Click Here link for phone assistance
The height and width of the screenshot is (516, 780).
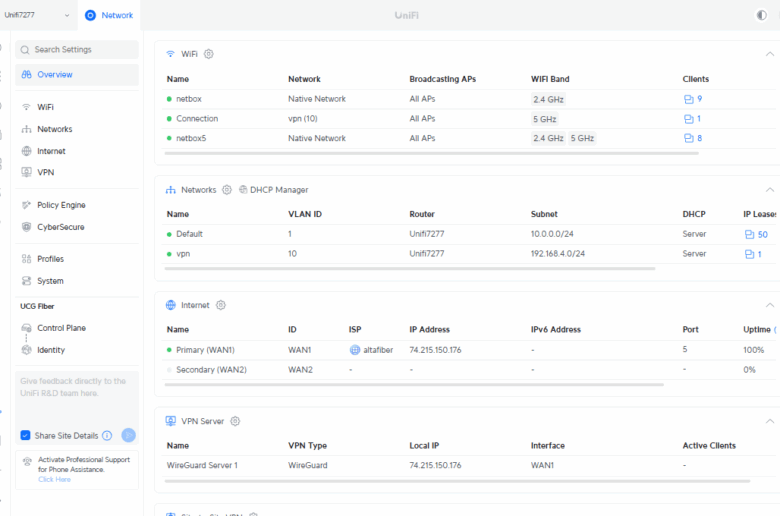click(x=54, y=480)
